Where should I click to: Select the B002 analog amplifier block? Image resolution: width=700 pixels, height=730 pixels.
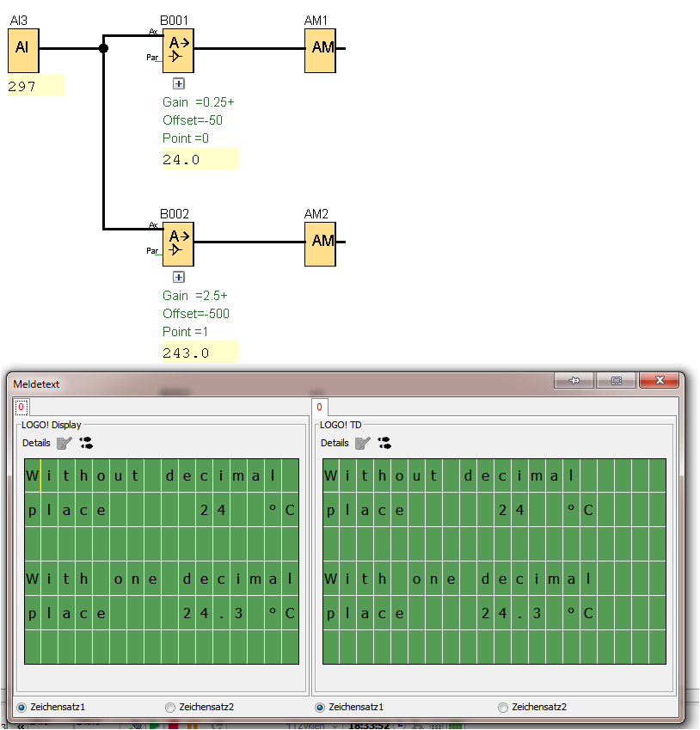pos(178,244)
